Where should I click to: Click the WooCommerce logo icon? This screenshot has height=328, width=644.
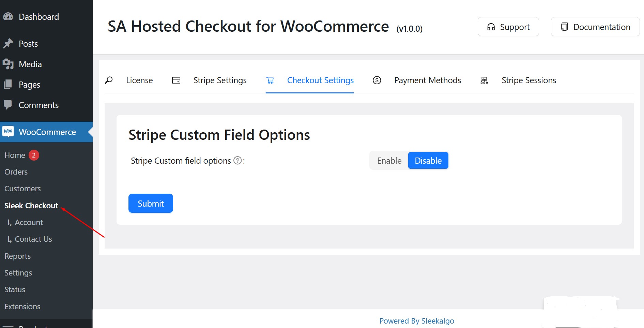point(8,132)
